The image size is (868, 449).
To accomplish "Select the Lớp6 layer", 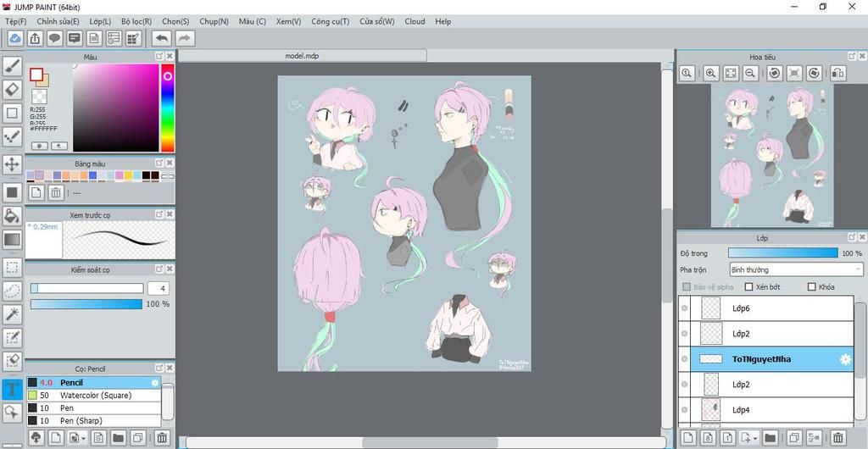I will coord(766,308).
